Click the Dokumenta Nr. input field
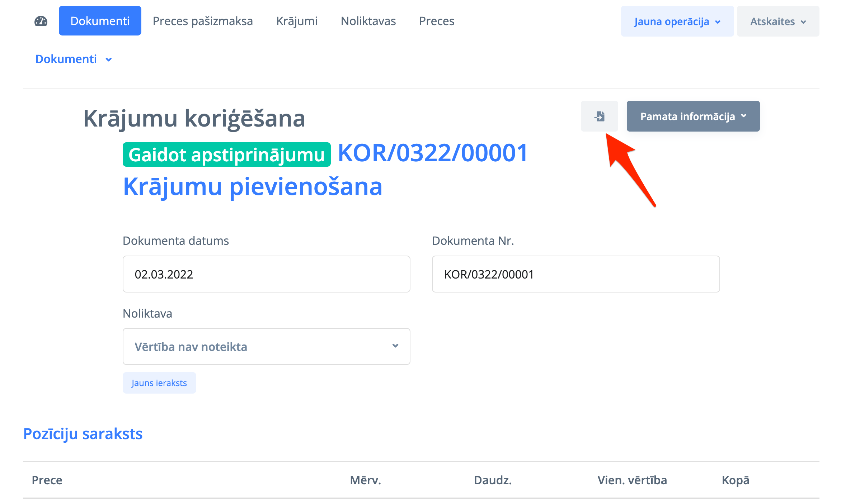Viewport: 841px width, 504px height. point(575,274)
